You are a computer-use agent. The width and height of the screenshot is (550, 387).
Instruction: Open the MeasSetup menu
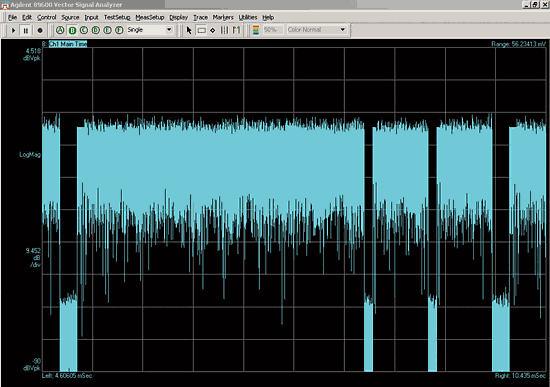pyautogui.click(x=149, y=17)
